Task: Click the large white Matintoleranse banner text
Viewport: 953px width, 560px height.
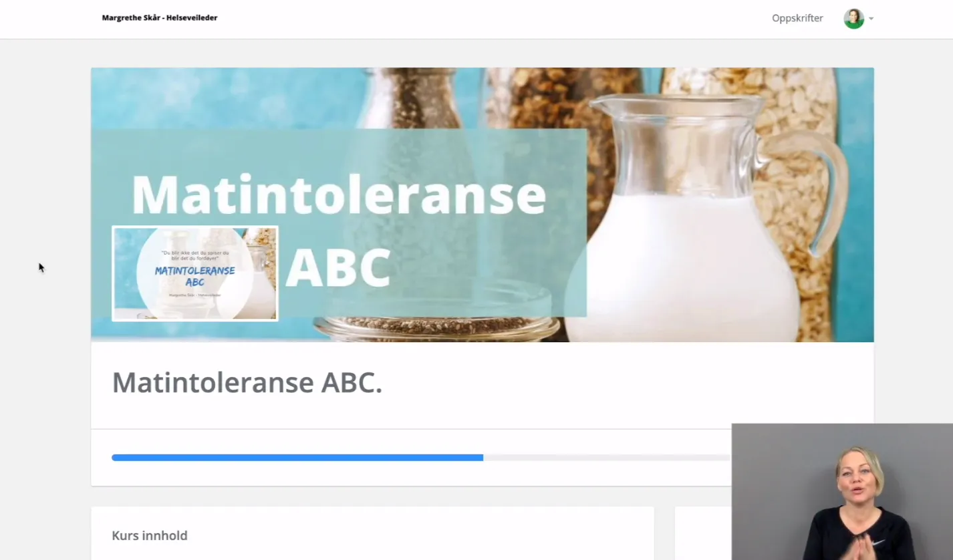Action: (339, 194)
